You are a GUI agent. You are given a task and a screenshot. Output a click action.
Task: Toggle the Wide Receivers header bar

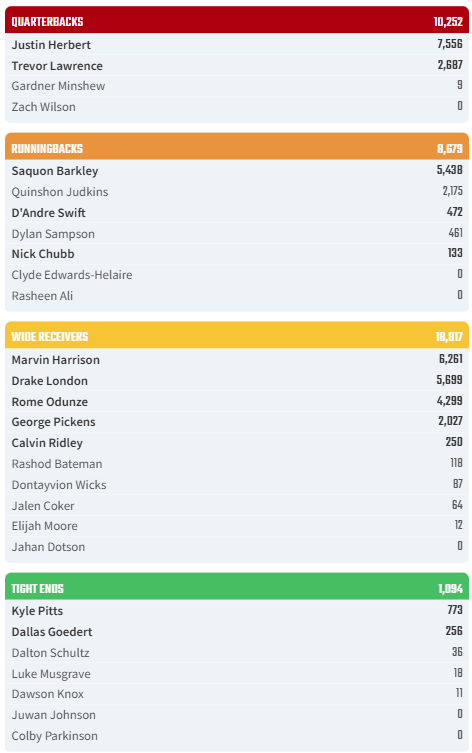click(x=237, y=335)
